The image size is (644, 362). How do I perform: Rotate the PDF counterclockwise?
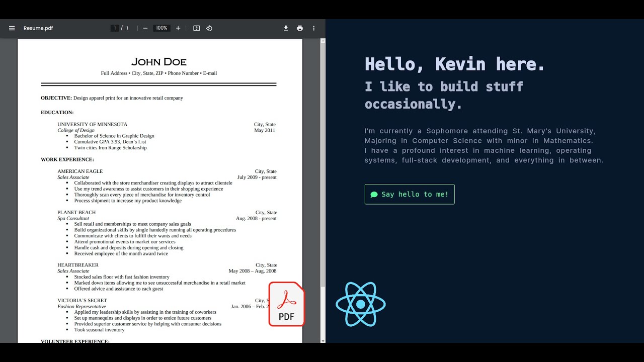point(209,28)
